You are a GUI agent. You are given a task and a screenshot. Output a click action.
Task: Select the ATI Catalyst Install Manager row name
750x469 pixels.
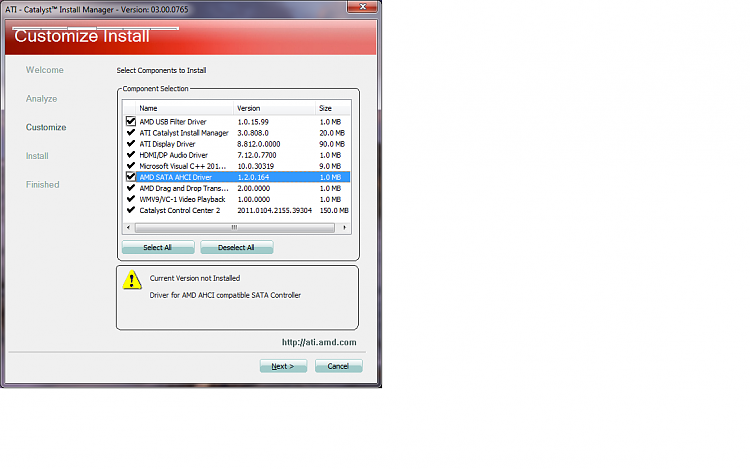(184, 133)
